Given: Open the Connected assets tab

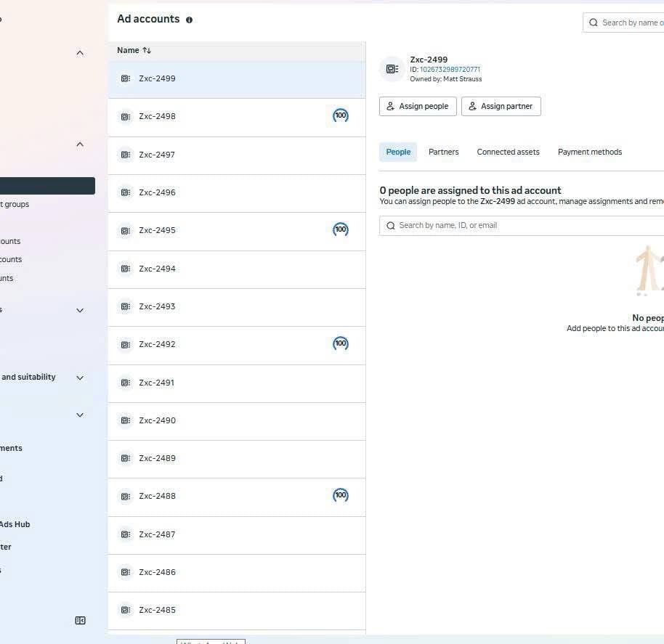Looking at the screenshot, I should [x=508, y=152].
